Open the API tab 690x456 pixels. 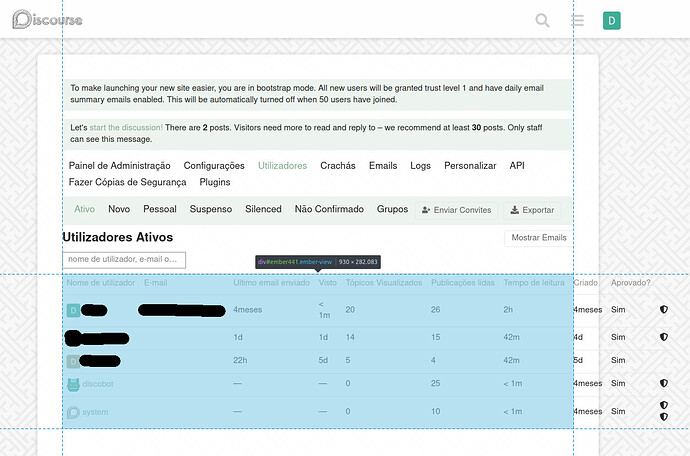coord(517,165)
